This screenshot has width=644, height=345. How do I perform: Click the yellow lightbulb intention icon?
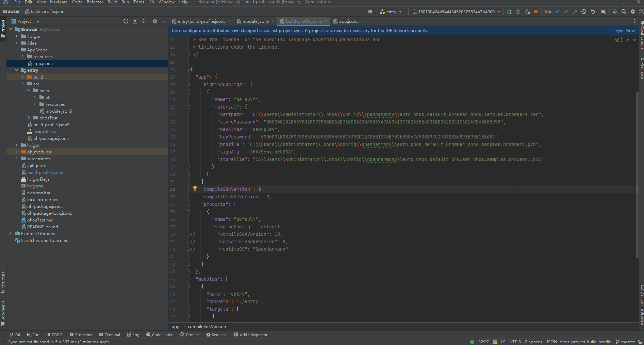(x=195, y=188)
